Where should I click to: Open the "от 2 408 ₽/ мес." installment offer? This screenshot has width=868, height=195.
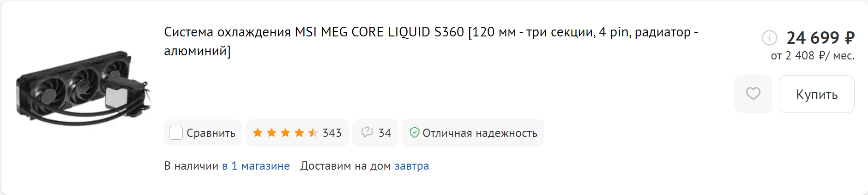coord(813,56)
